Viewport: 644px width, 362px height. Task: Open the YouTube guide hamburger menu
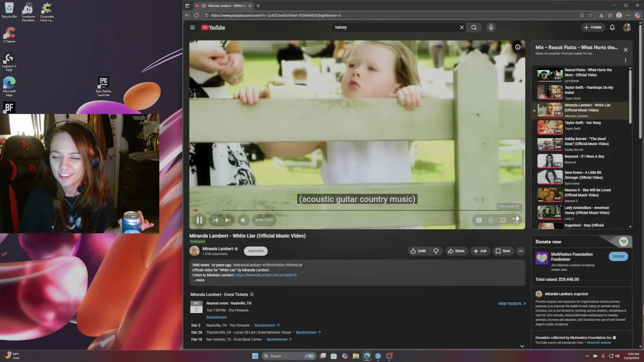coord(192,28)
